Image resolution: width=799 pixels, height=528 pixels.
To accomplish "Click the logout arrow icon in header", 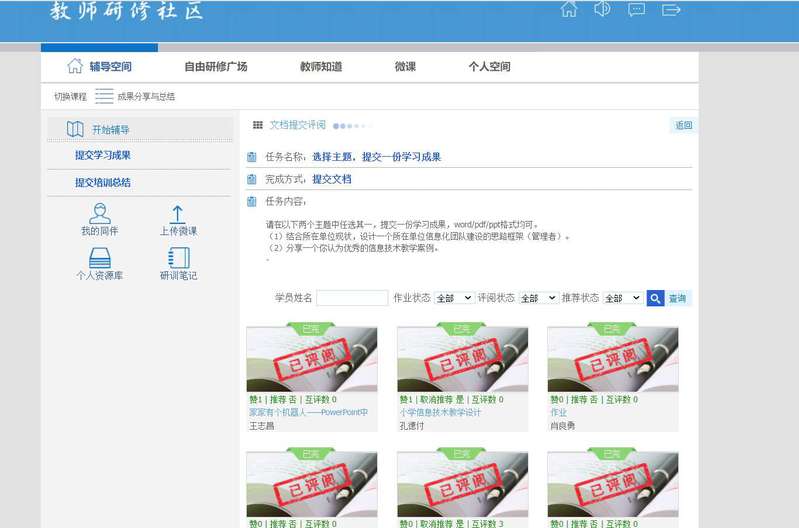I will 671,10.
